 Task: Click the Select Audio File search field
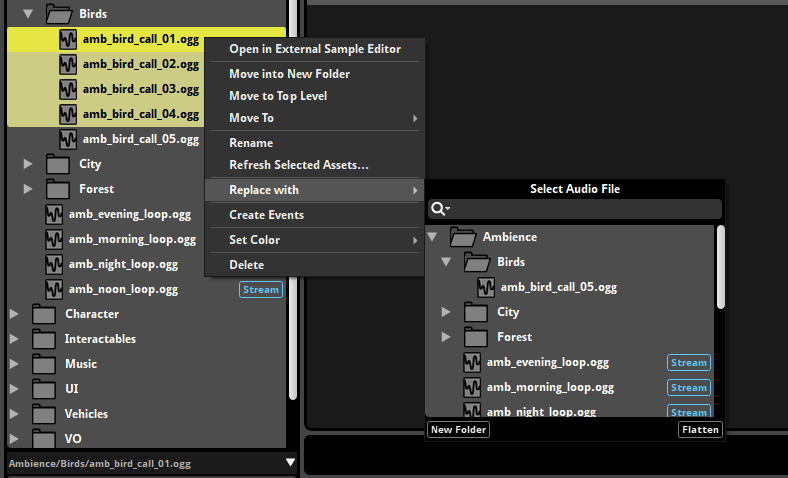583,209
